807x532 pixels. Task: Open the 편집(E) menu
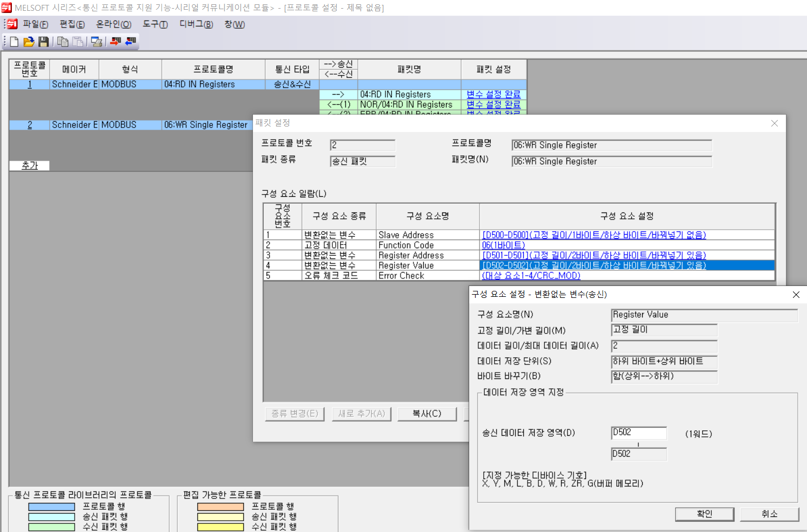click(72, 24)
